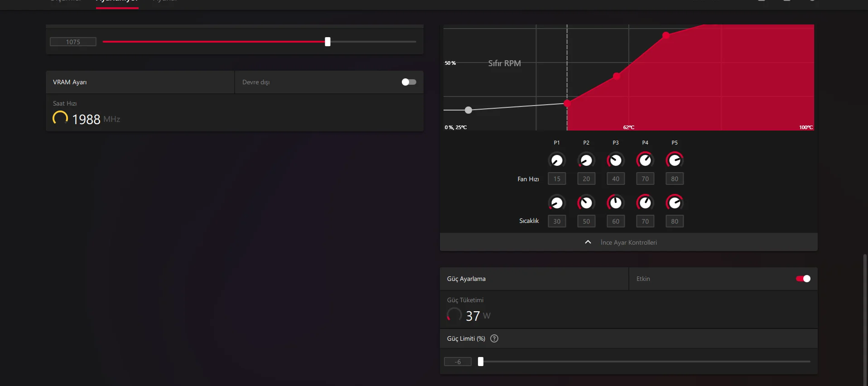Select the Fan Hızı P4 field showing 70
Image resolution: width=868 pixels, height=386 pixels.
click(x=645, y=179)
